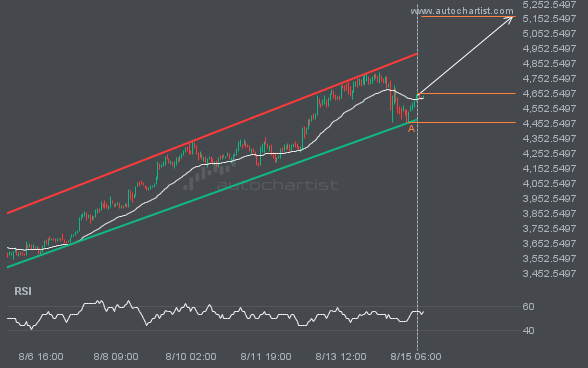Select the 4,752.5497 price axis label
This screenshot has width=588, height=368.
tap(549, 79)
